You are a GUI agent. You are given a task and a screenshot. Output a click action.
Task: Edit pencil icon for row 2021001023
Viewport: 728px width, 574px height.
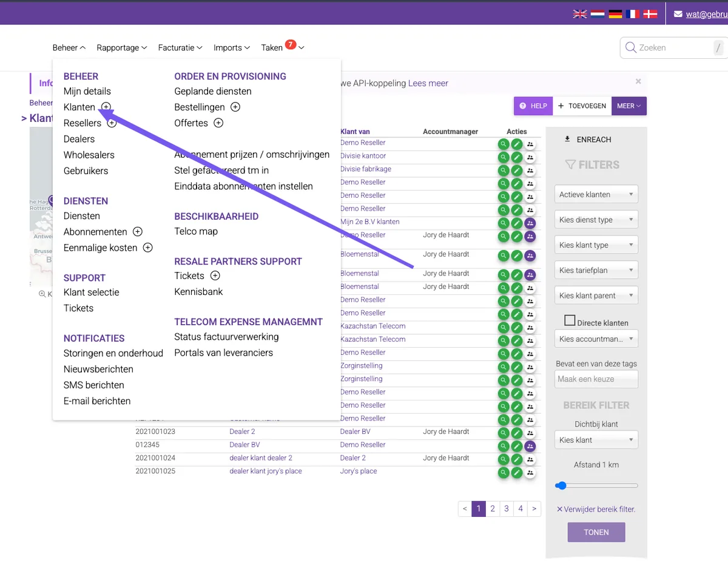pos(517,433)
